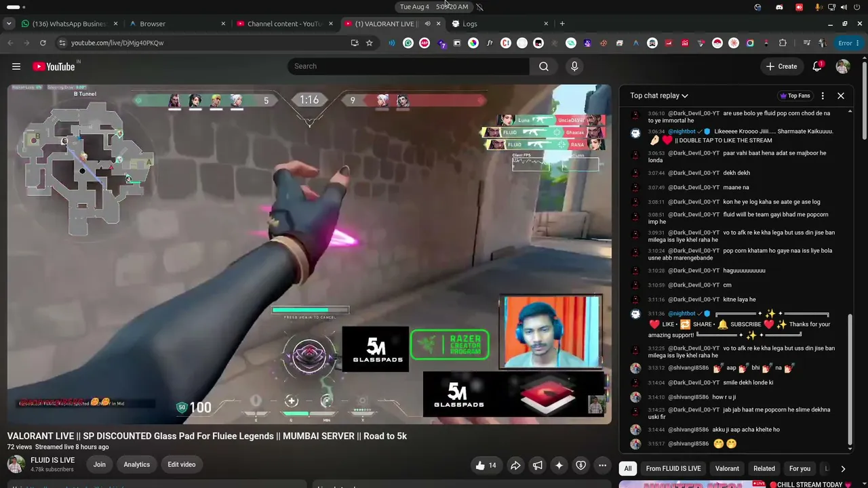868x488 pixels.
Task: Open the browser extensions puzzle icon
Action: click(783, 43)
